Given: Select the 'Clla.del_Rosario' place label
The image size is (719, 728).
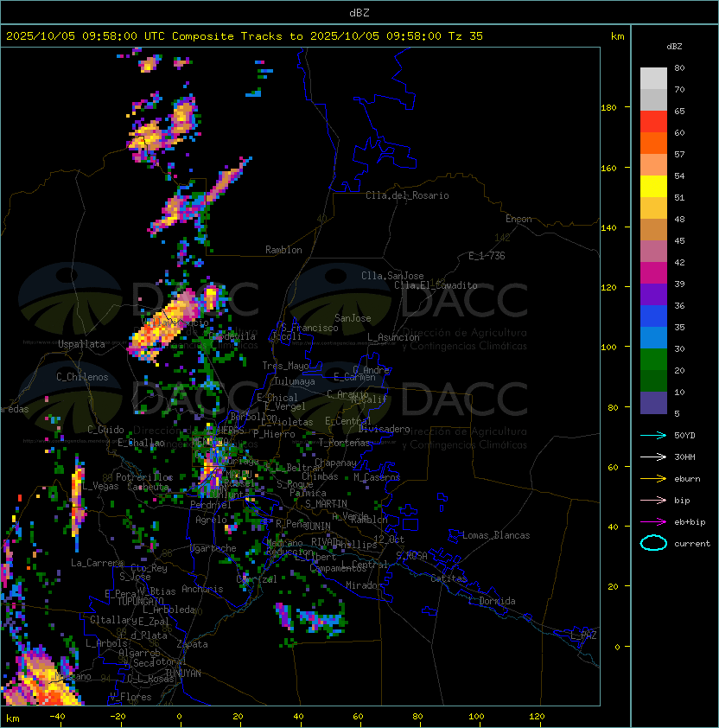Looking at the screenshot, I should tap(407, 195).
